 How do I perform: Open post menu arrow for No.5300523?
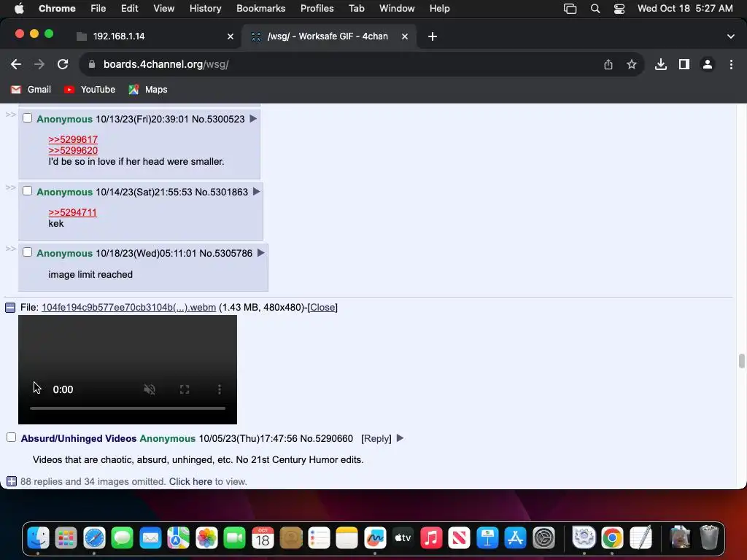click(253, 119)
